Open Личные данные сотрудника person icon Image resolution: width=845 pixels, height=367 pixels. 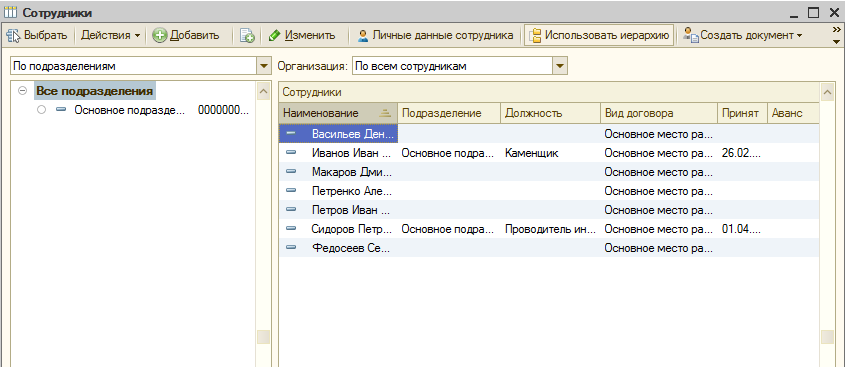click(x=363, y=36)
